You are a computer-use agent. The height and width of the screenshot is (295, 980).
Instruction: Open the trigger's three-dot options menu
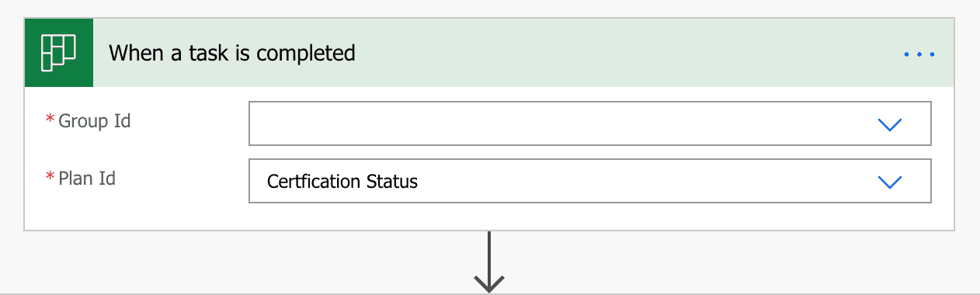pyautogui.click(x=919, y=54)
